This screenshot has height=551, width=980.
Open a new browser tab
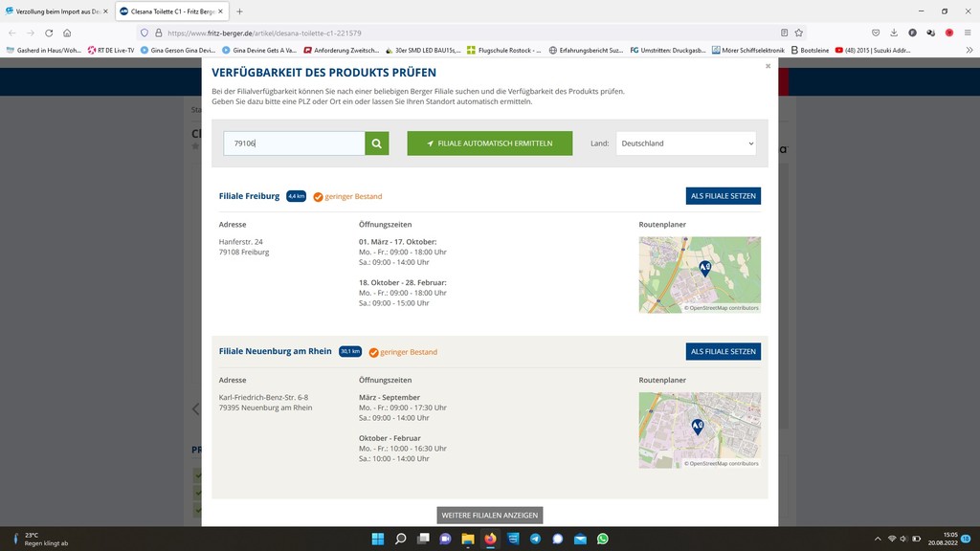(x=239, y=11)
